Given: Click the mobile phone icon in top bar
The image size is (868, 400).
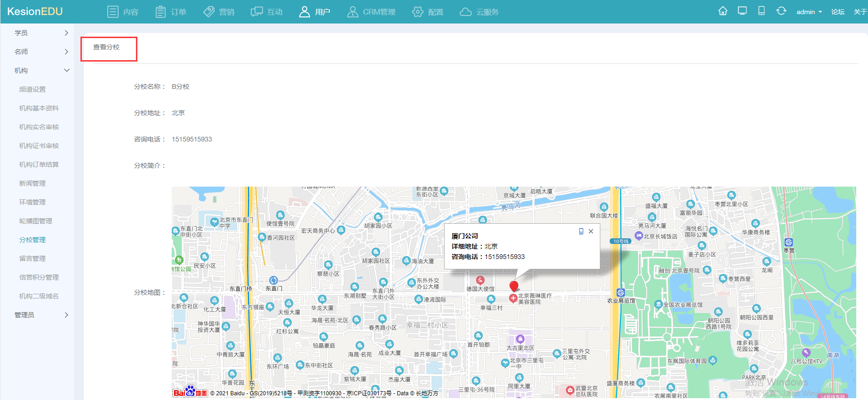Looking at the screenshot, I should (x=761, y=11).
